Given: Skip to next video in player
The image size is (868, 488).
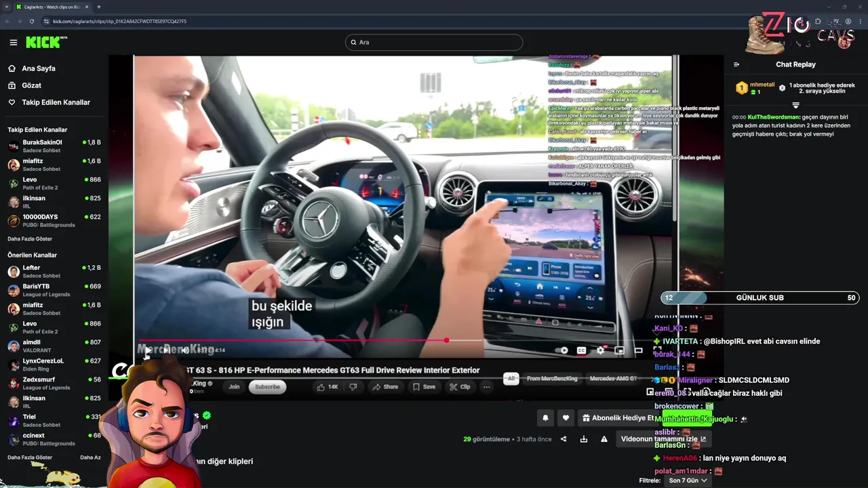Looking at the screenshot, I should click(166, 350).
